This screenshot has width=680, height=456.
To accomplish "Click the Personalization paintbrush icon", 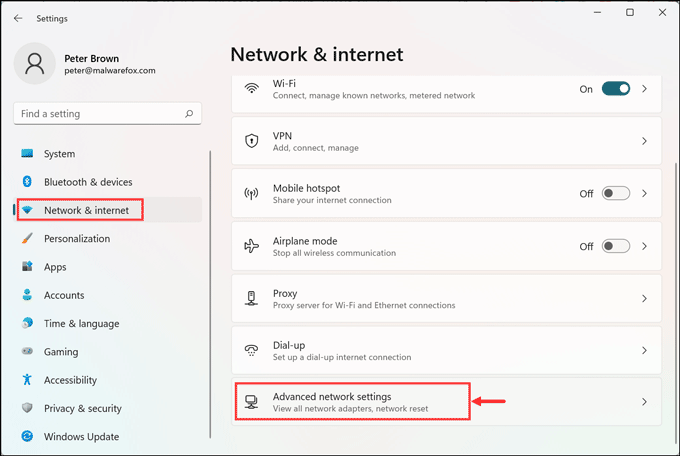I will tap(27, 239).
